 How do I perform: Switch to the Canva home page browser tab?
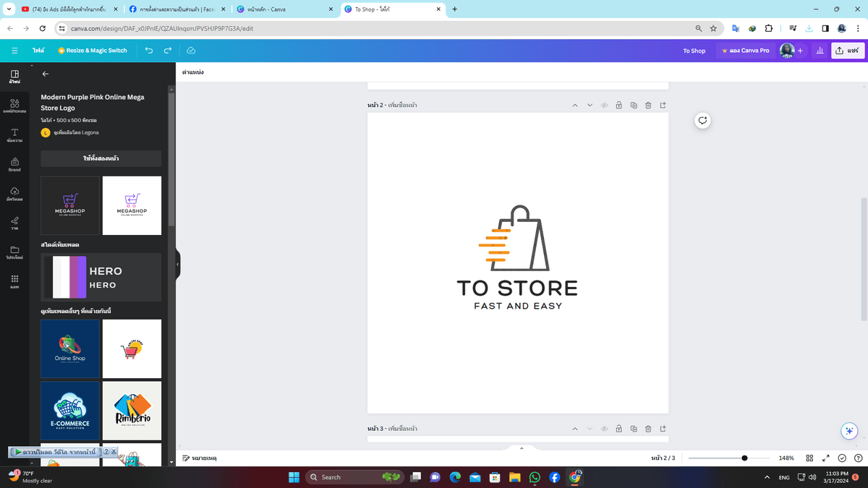tap(284, 9)
